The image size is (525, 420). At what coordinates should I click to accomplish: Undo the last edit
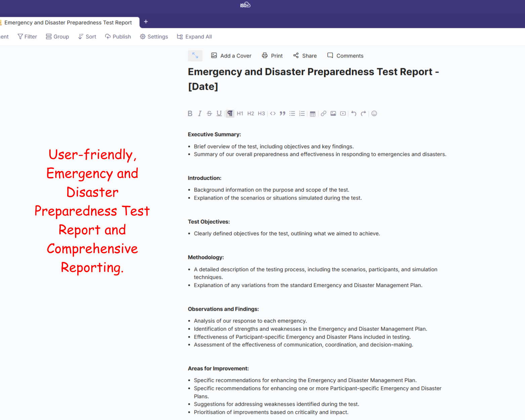coord(354,114)
